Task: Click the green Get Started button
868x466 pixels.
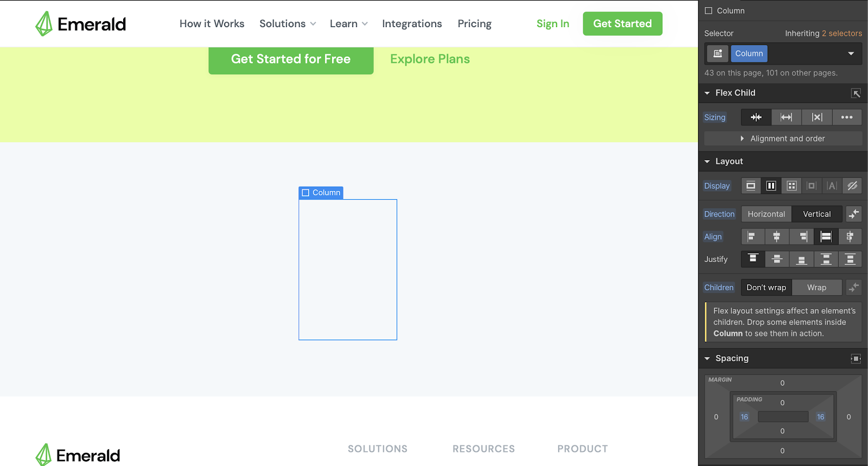Action: (x=623, y=24)
